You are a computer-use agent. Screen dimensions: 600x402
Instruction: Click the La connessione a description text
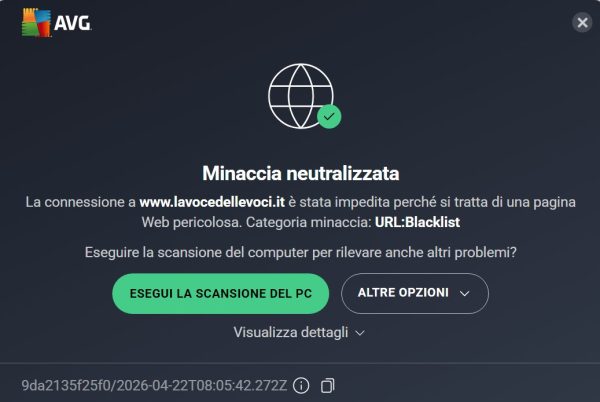click(x=81, y=202)
